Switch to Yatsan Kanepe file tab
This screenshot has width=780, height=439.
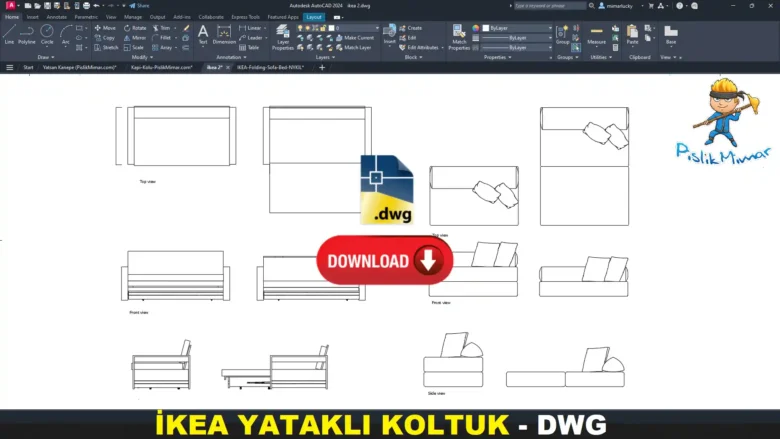(x=80, y=67)
